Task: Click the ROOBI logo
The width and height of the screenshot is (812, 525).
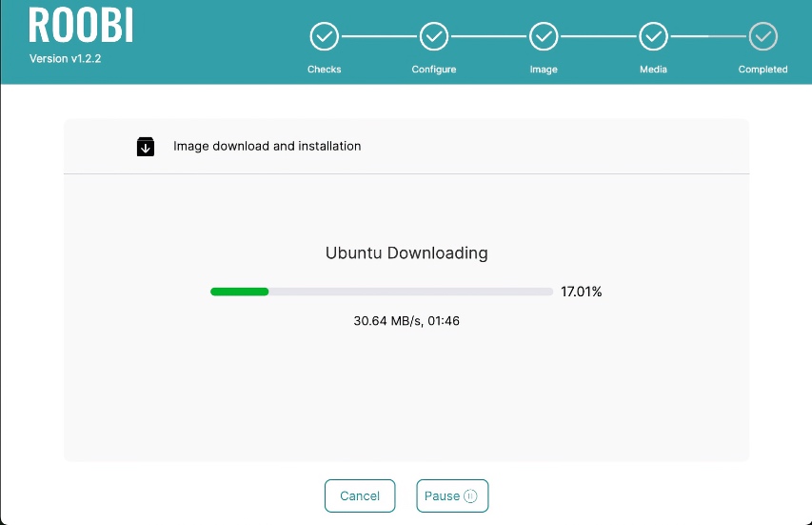Action: click(x=81, y=25)
